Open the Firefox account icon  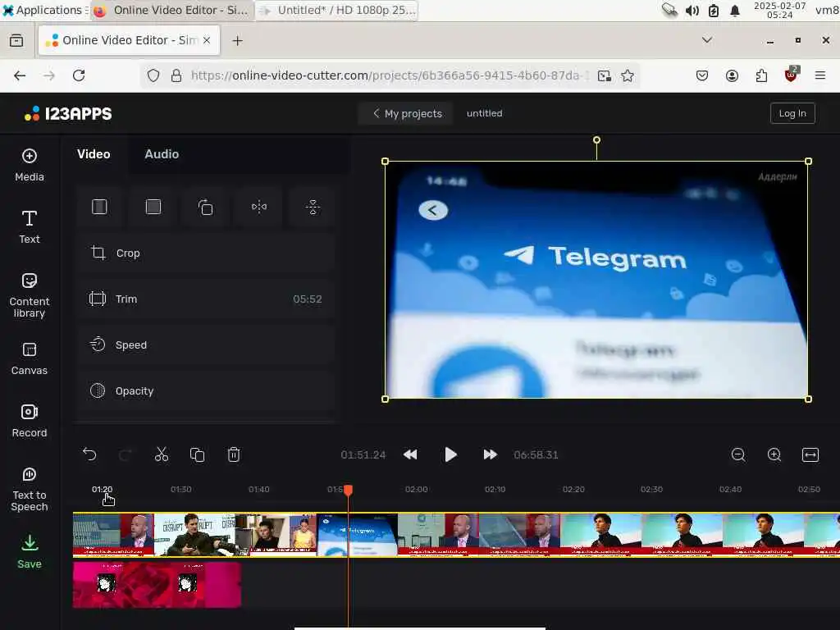point(732,75)
